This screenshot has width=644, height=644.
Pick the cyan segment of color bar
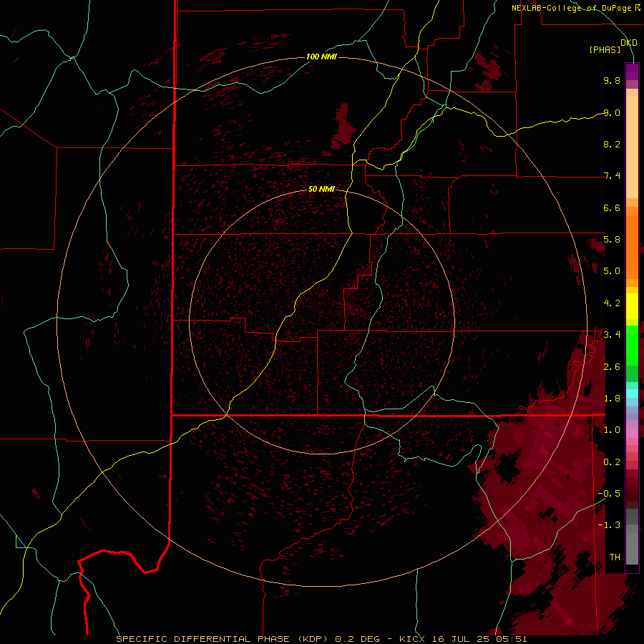(x=632, y=394)
